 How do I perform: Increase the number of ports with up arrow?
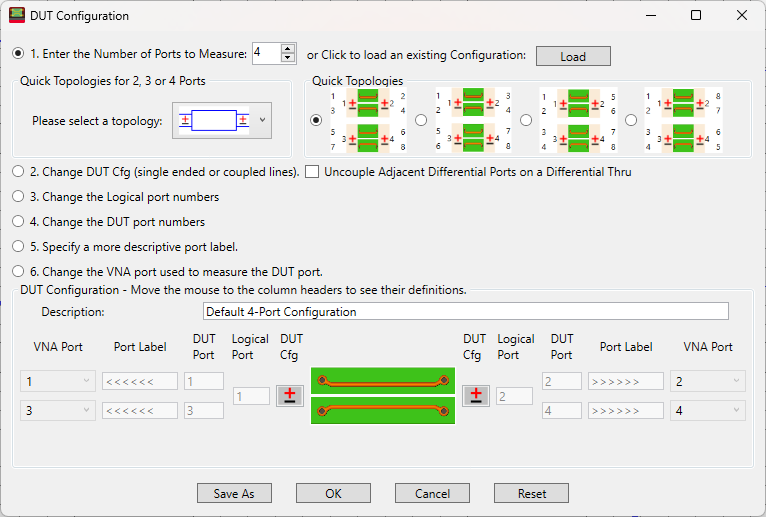coord(289,49)
